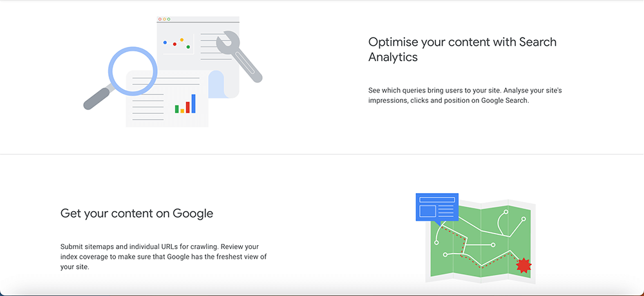Click the red bar in the bar chart
644x296 pixels.
(x=187, y=106)
